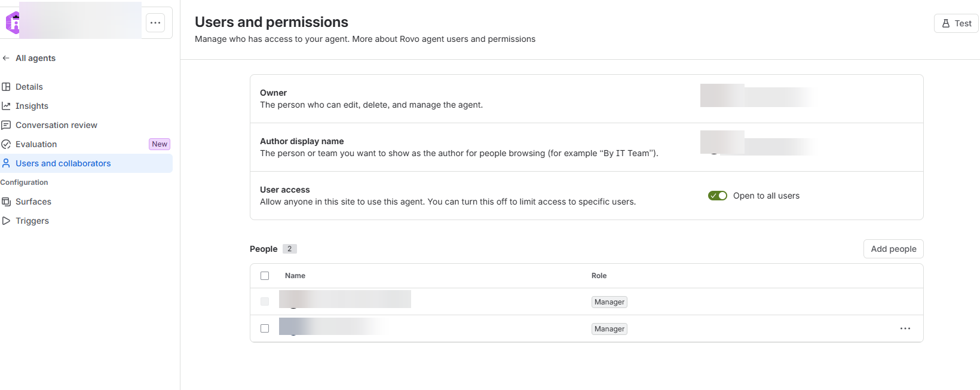Select the second person's row checkbox
The width and height of the screenshot is (980, 390).
tap(265, 328)
